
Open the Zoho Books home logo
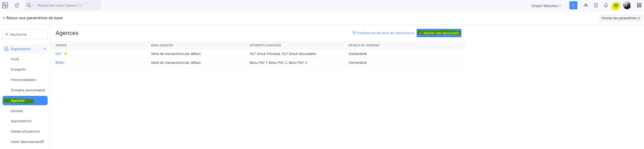(5, 5)
